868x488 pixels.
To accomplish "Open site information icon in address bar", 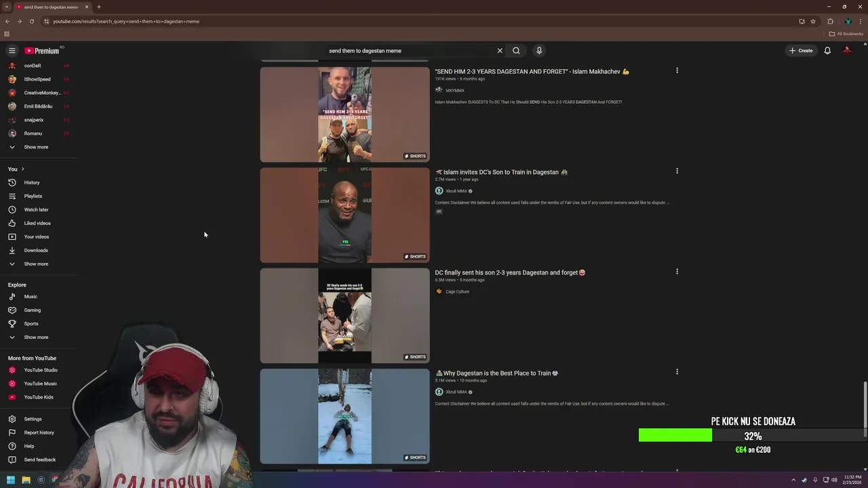I will tap(46, 21).
